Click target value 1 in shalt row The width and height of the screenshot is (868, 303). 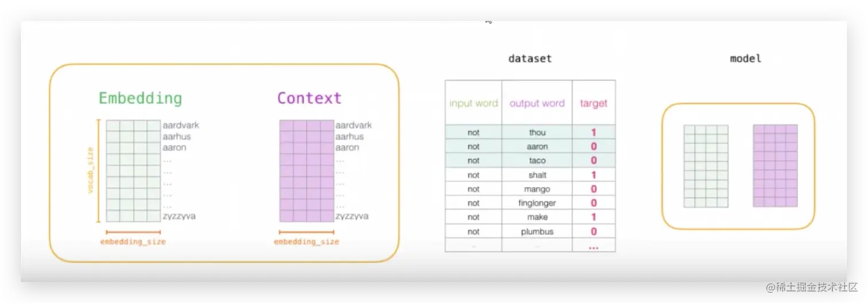(594, 175)
